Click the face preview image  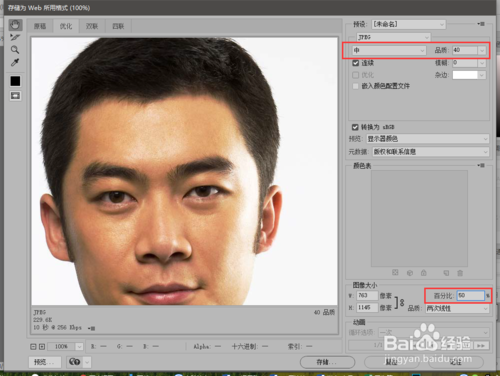click(184, 171)
